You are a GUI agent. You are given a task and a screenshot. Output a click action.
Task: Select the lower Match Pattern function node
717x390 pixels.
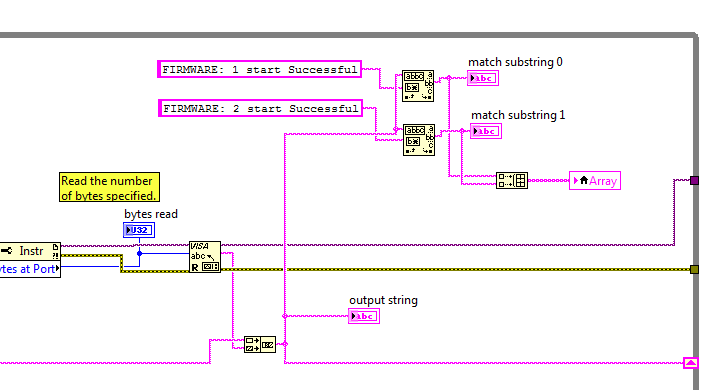click(x=418, y=140)
